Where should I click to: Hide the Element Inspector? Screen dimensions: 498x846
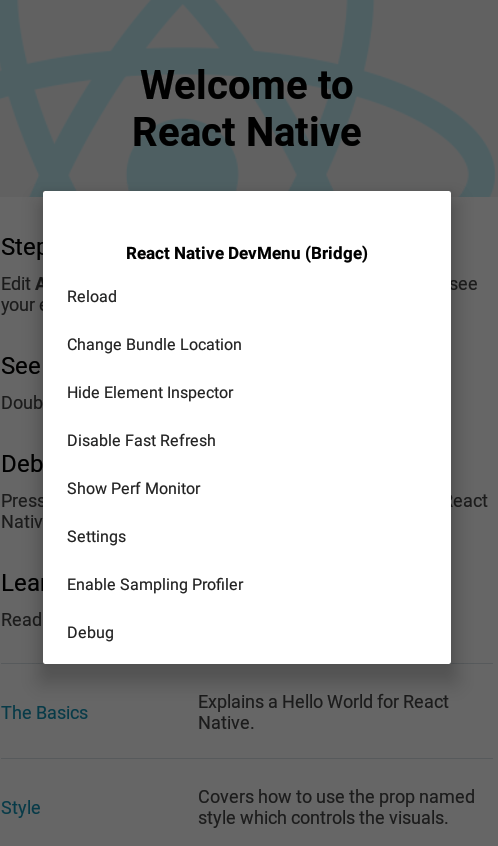[247, 393]
